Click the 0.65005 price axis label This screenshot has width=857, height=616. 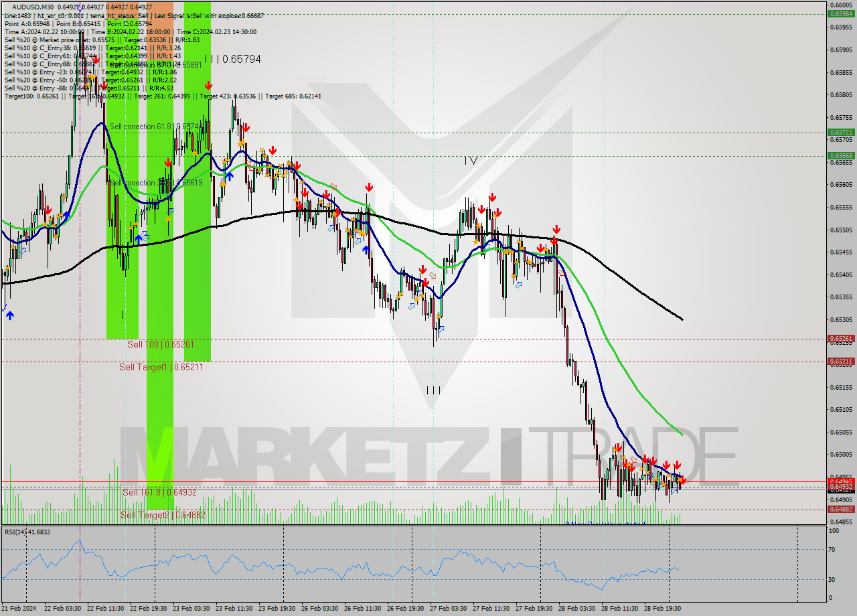pos(841,454)
